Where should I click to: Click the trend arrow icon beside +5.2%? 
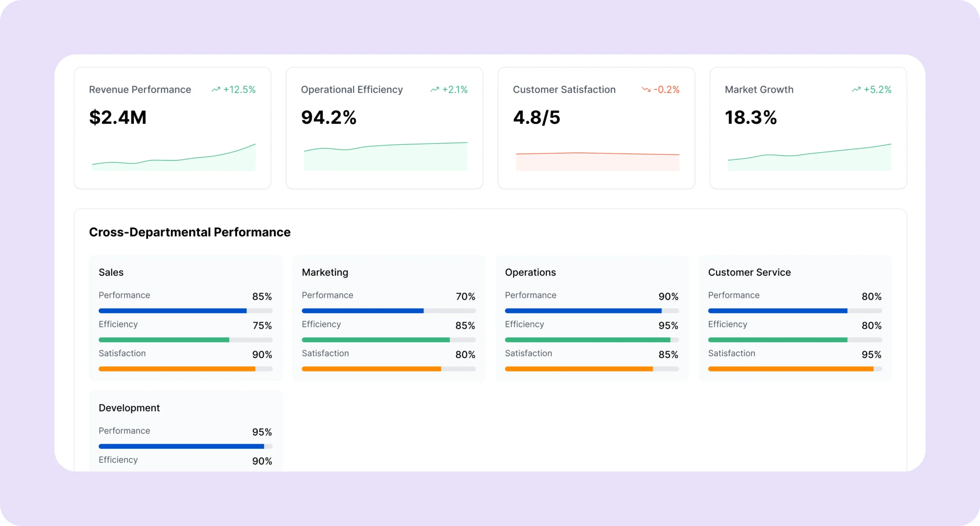(x=856, y=90)
